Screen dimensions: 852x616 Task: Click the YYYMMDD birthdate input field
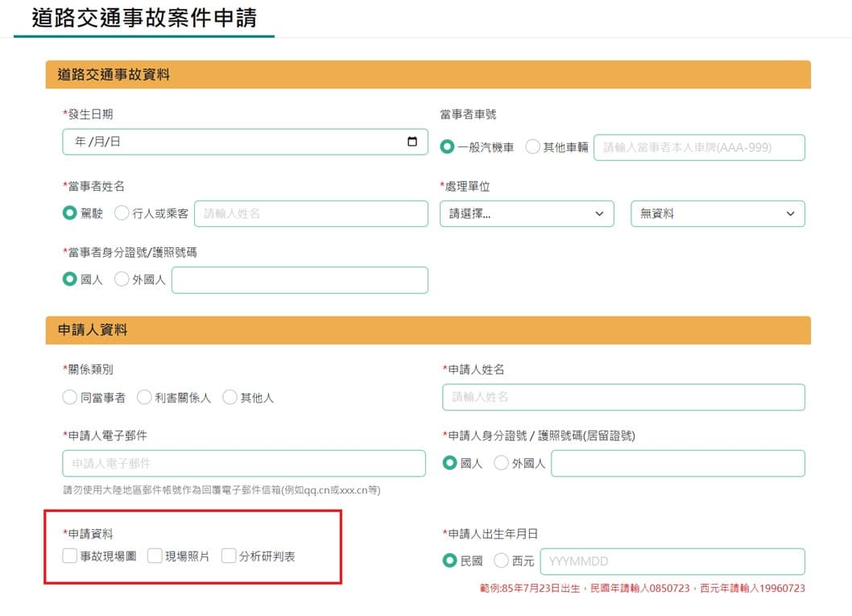pyautogui.click(x=672, y=561)
